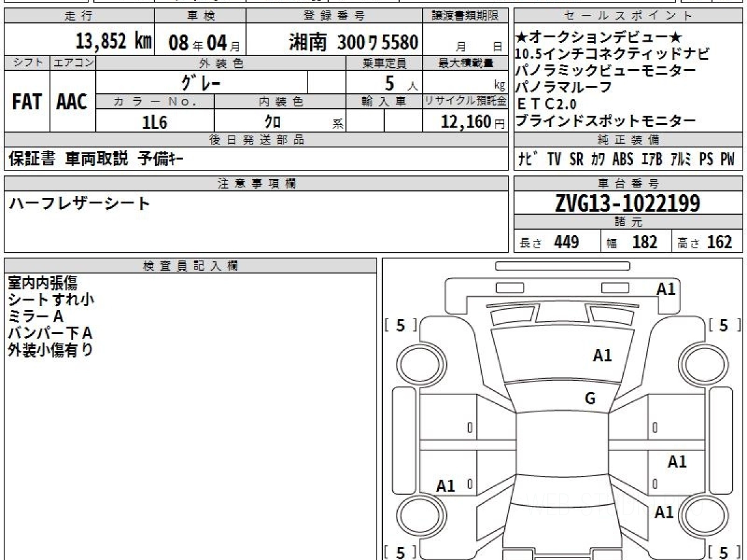This screenshot has height=560, width=747.
Task: Select inspector note バンパー下A
Action: pos(50,334)
